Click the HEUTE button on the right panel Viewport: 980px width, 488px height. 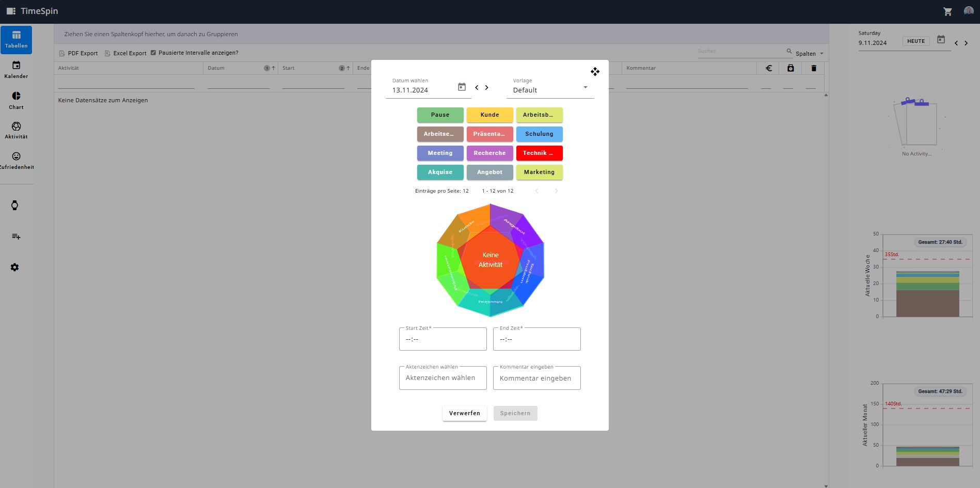point(915,41)
